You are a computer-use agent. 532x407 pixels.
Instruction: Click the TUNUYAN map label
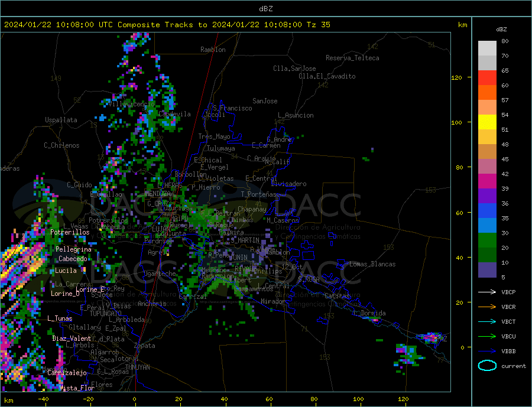point(137,367)
